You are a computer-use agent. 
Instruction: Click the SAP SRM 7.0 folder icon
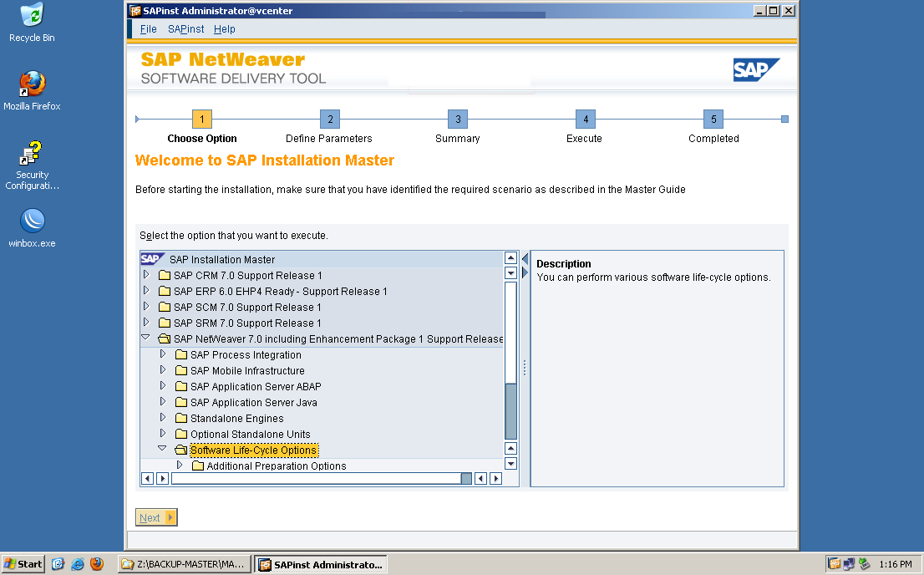(x=165, y=323)
